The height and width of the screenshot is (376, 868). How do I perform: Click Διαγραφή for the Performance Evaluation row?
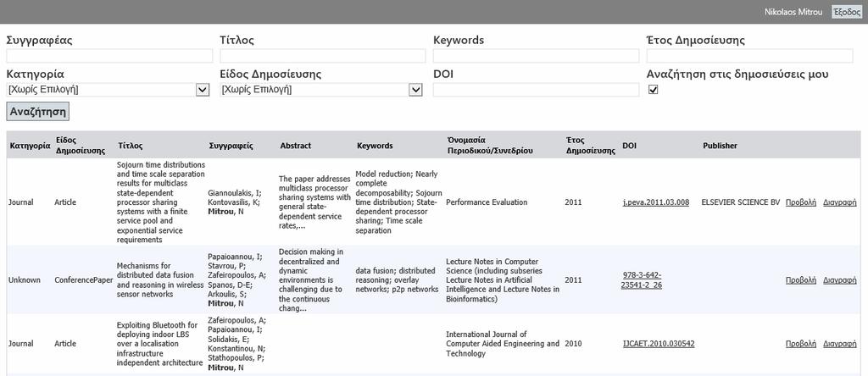pyautogui.click(x=840, y=202)
